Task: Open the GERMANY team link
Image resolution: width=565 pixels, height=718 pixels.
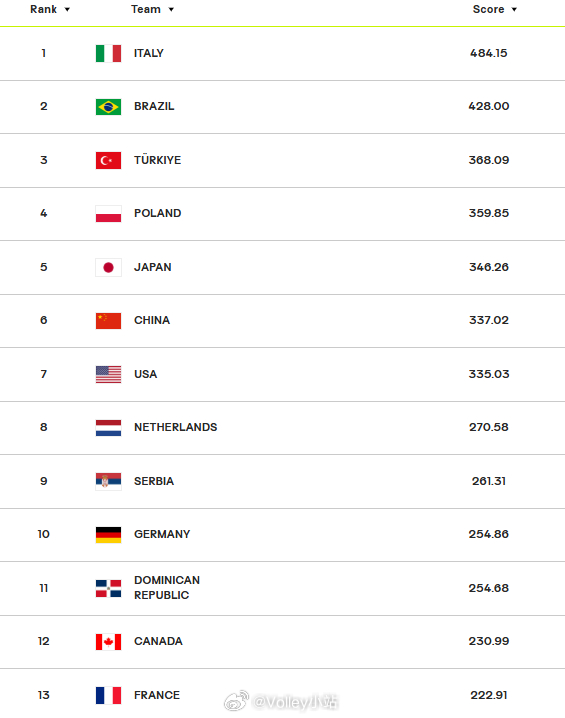Action: (x=162, y=534)
